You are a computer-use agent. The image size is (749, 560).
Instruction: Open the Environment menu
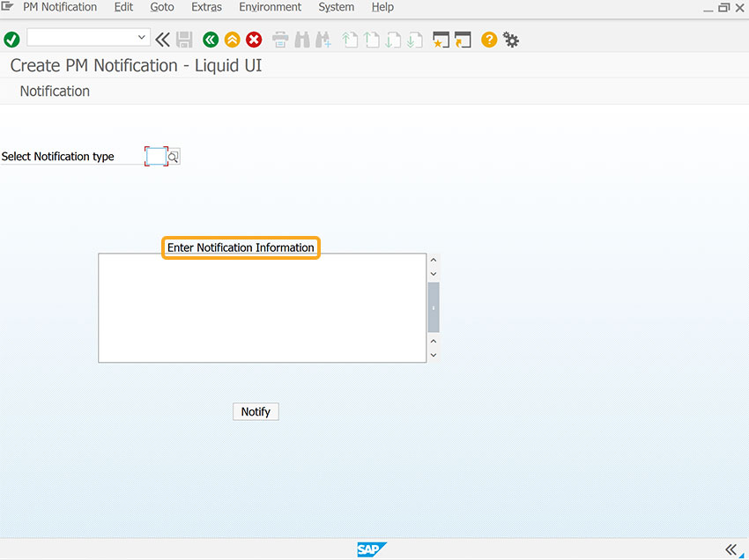270,7
